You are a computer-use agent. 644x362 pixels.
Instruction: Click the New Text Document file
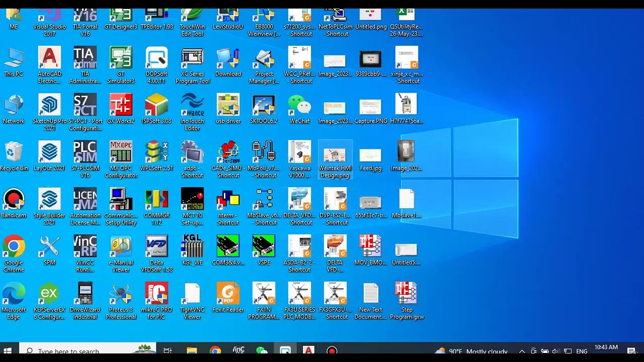[371, 301]
